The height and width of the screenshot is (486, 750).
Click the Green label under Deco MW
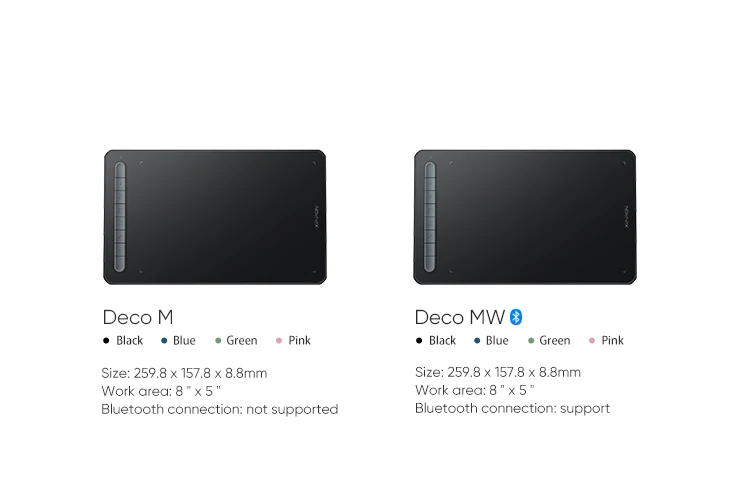point(555,341)
